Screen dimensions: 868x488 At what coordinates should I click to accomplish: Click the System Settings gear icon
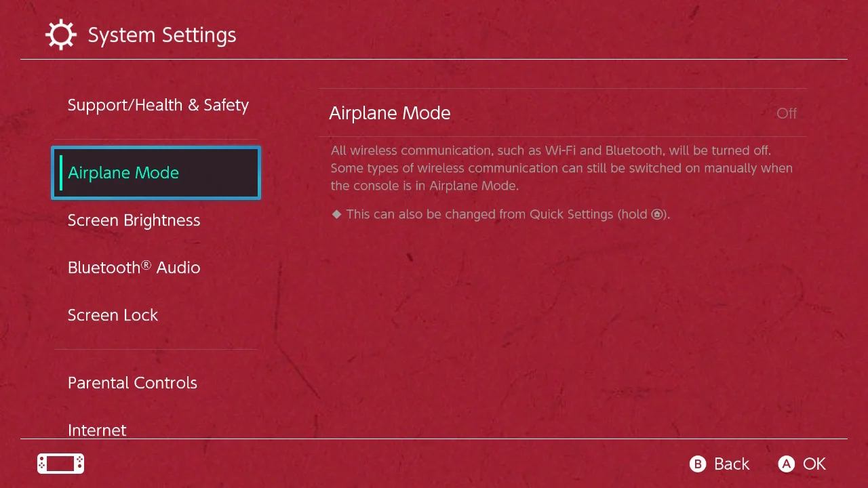tap(61, 35)
